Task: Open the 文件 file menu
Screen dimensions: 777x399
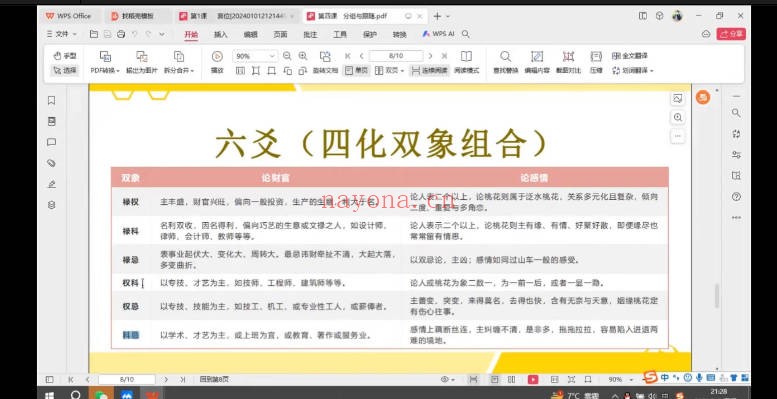Action: 61,34
